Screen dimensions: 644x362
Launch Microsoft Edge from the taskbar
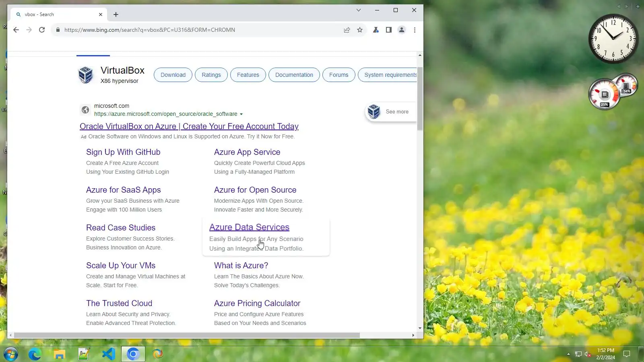[x=35, y=354]
